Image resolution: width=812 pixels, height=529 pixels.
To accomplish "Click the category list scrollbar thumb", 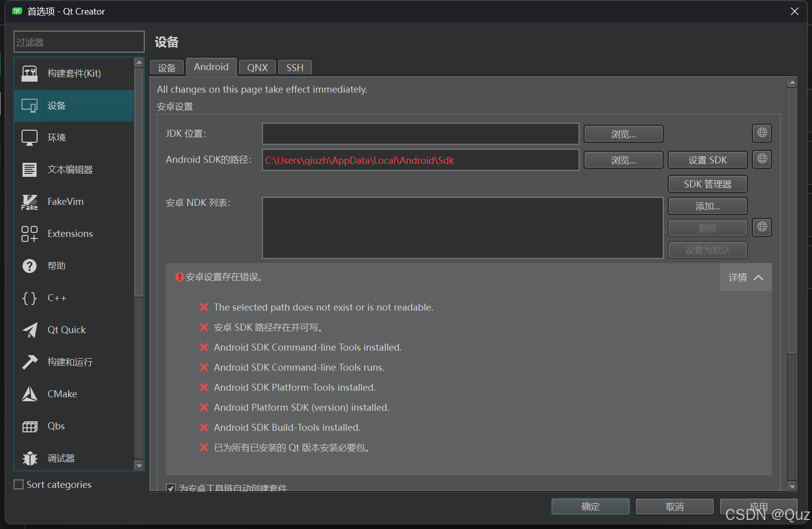I will (139, 182).
